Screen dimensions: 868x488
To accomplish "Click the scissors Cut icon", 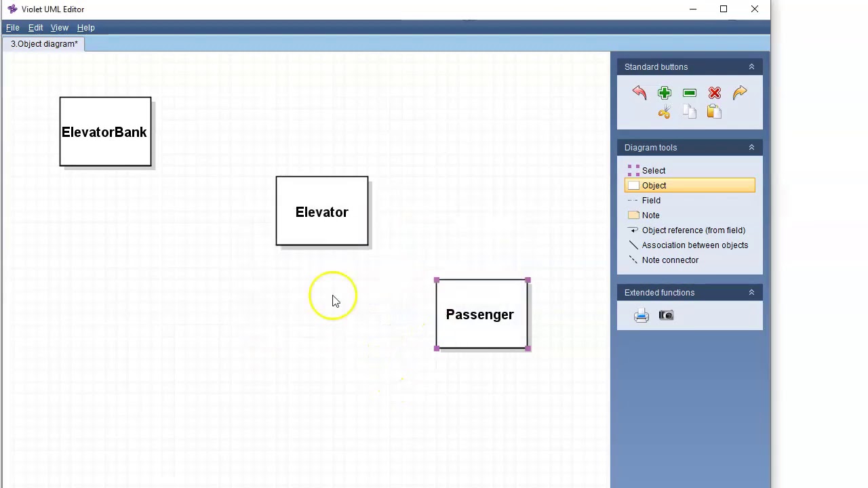I will click(x=665, y=112).
